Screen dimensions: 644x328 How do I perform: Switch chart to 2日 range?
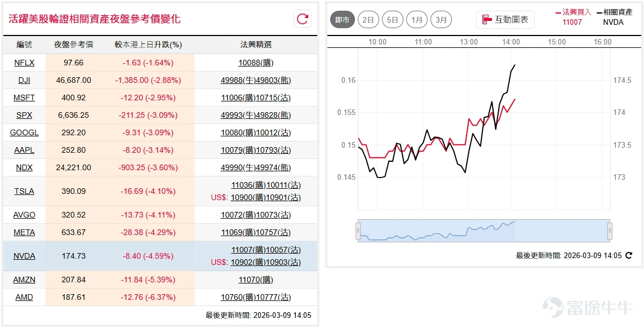coord(368,20)
